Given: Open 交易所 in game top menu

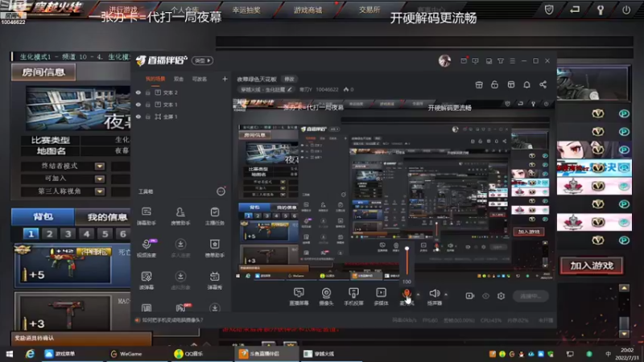Looking at the screenshot, I should (x=369, y=10).
